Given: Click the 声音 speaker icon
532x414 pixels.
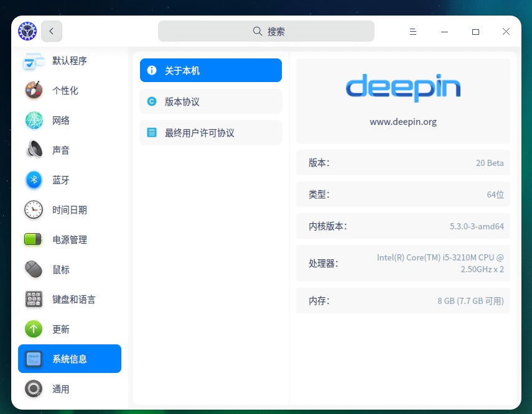Looking at the screenshot, I should tap(34, 150).
